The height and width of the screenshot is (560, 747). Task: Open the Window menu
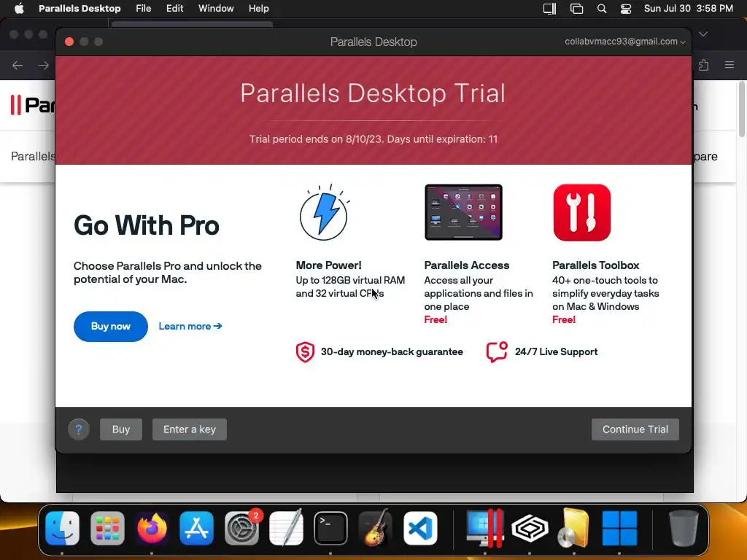pos(216,9)
